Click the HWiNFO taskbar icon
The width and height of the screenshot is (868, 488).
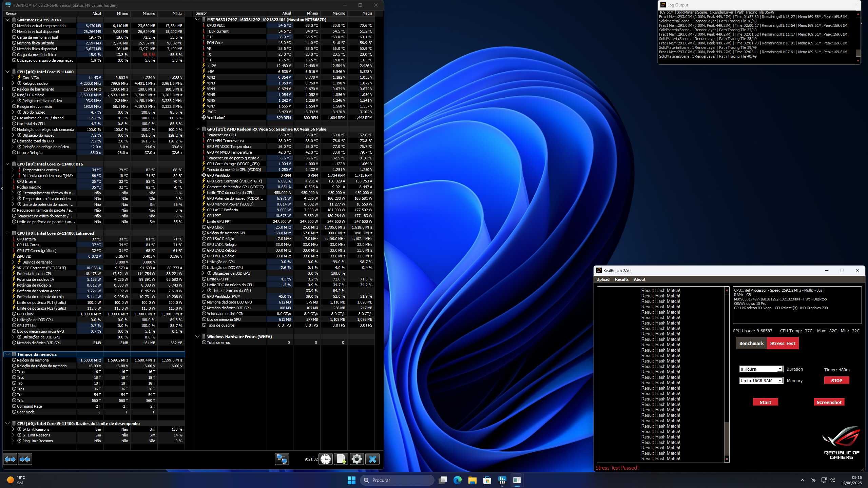pos(502,480)
